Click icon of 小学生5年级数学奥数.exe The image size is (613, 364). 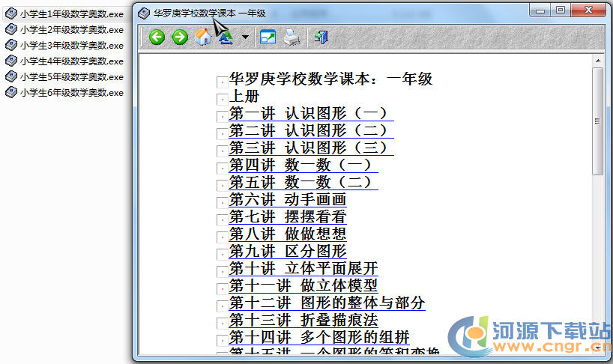pyautogui.click(x=11, y=76)
